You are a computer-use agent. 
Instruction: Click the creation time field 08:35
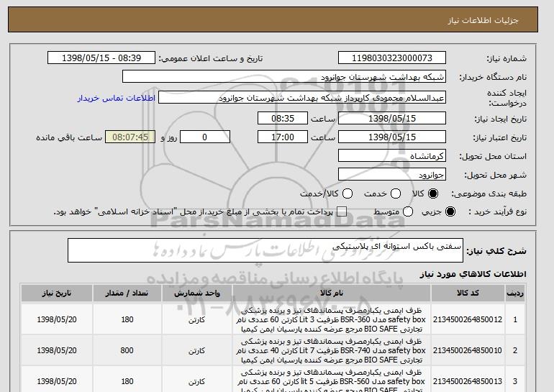coord(283,118)
